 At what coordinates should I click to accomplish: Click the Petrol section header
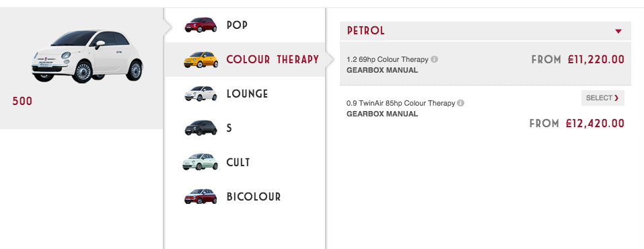click(485, 31)
